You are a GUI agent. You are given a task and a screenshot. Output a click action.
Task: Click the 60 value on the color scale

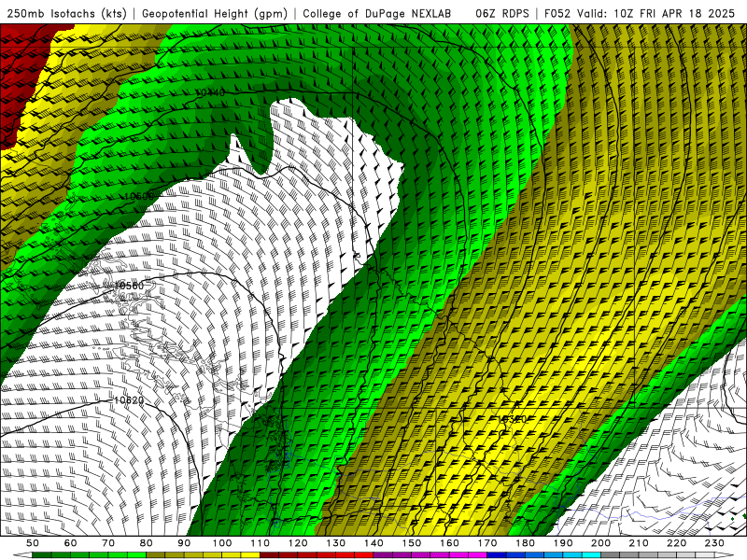pyautogui.click(x=71, y=543)
